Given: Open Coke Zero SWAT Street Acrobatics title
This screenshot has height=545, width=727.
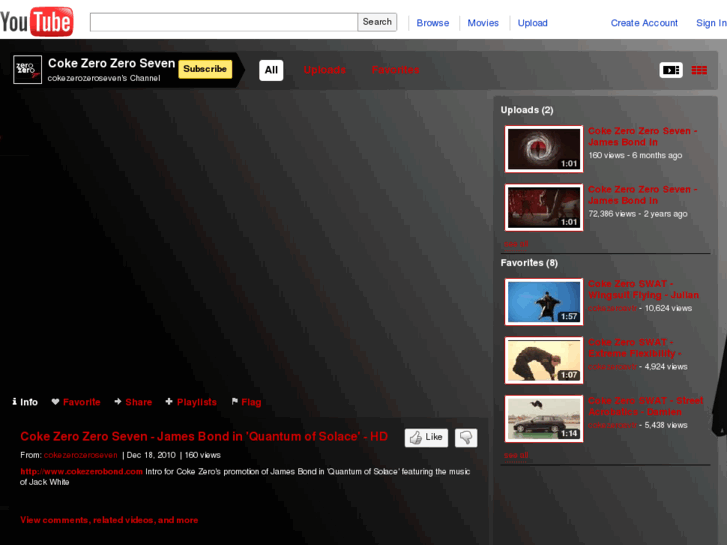Looking at the screenshot, I should pyautogui.click(x=646, y=406).
